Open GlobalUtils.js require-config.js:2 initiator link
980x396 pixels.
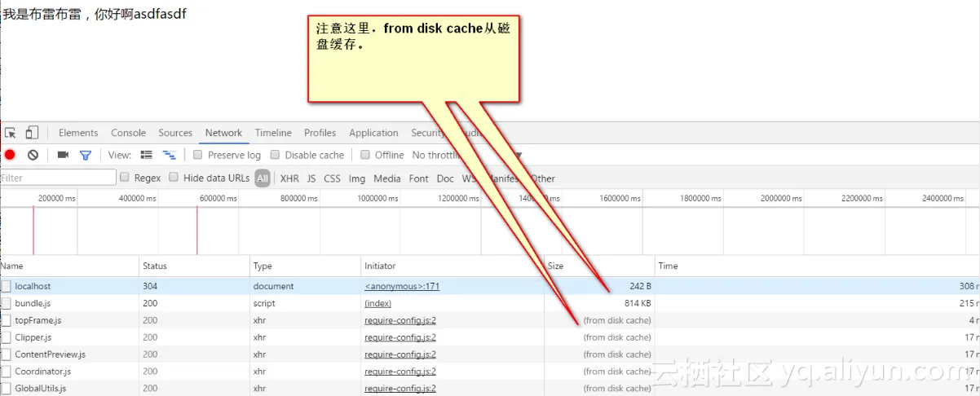coord(400,389)
